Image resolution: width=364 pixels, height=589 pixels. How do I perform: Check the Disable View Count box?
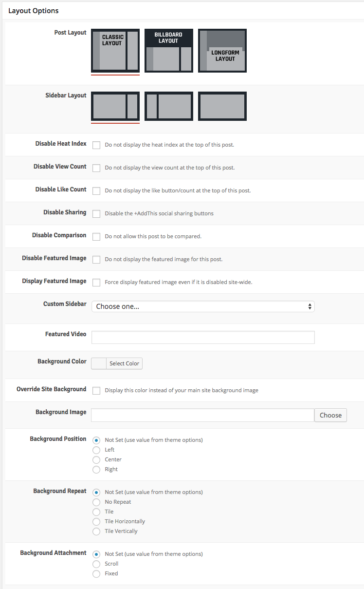96,168
